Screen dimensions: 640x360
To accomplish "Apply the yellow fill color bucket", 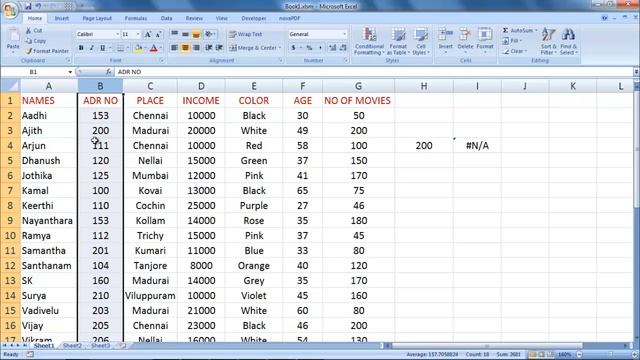I will click(138, 48).
